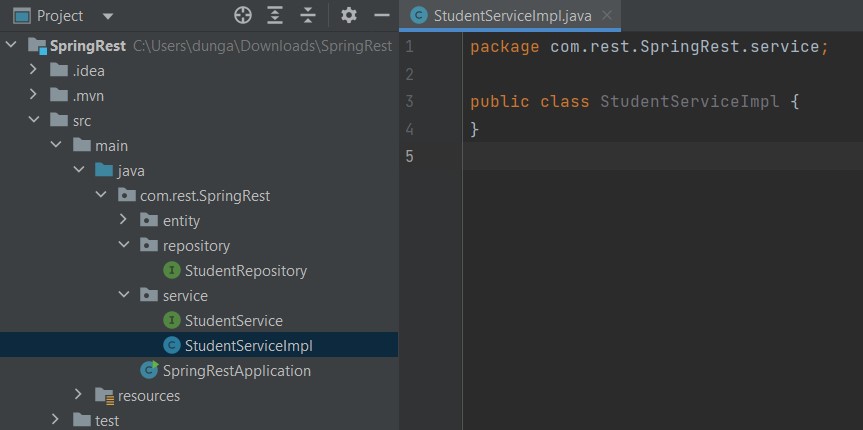Viewport: 863px width, 430px height.
Task: Expand the .mvn folder
Action: click(x=33, y=95)
